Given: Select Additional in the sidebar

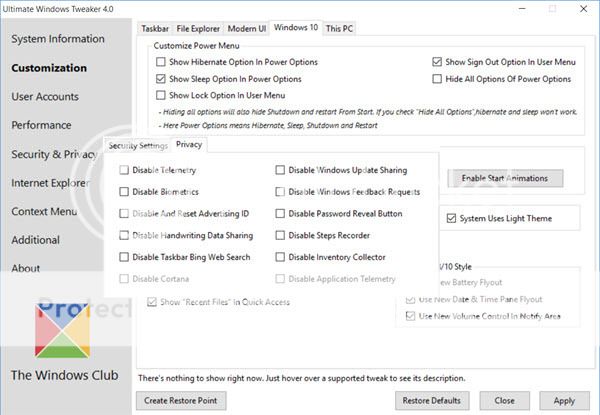Looking at the screenshot, I should 36,240.
